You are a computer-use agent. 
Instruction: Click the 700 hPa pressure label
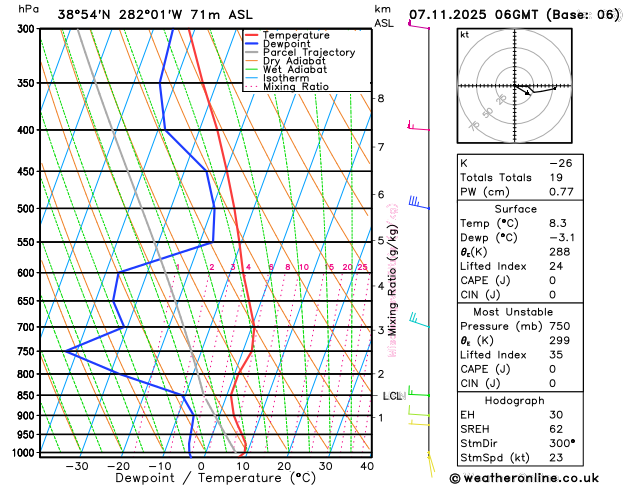pyautogui.click(x=28, y=327)
